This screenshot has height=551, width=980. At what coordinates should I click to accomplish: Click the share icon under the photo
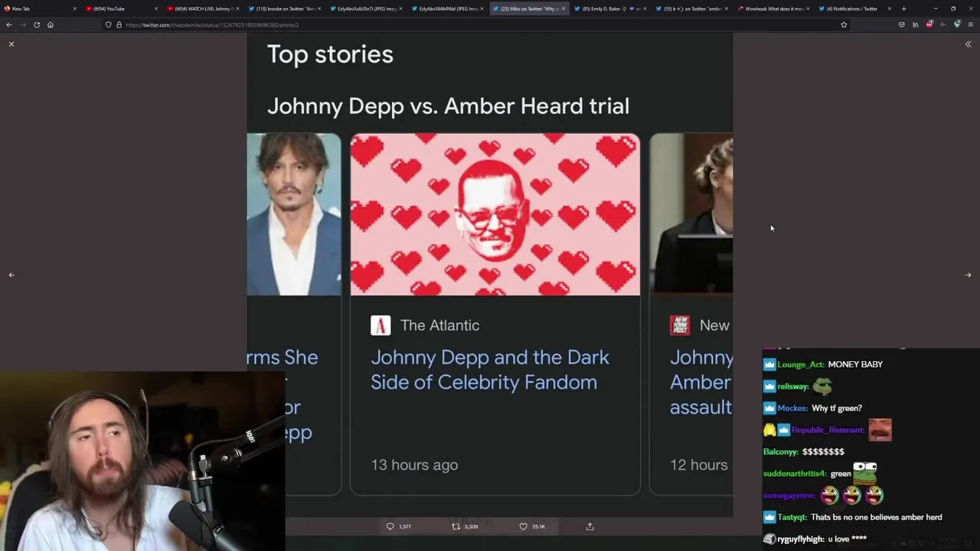[590, 527]
